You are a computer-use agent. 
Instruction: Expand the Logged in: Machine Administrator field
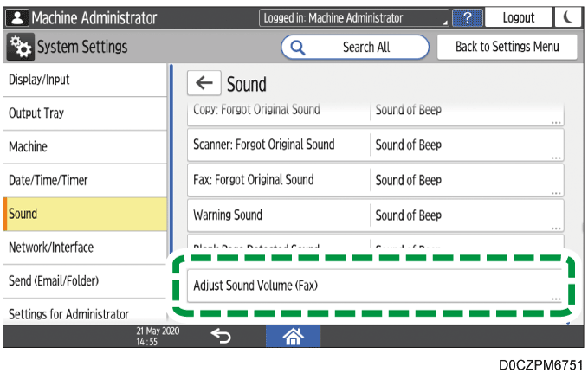click(x=355, y=17)
